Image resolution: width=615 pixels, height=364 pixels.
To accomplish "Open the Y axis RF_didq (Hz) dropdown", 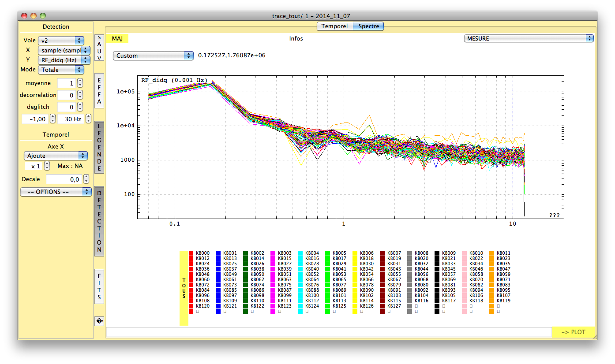I will tap(64, 60).
